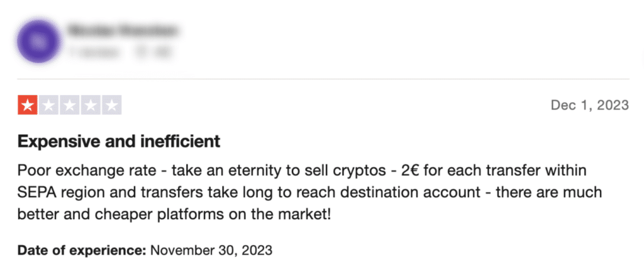Click the 'Poor exchange rate' opening phrase
644x267 pixels.
[86, 170]
